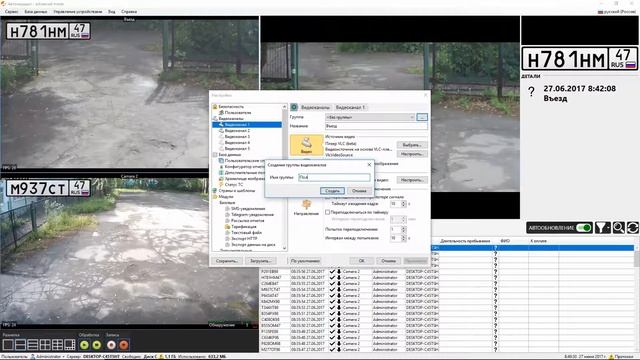Click the green start processing button

84,345
